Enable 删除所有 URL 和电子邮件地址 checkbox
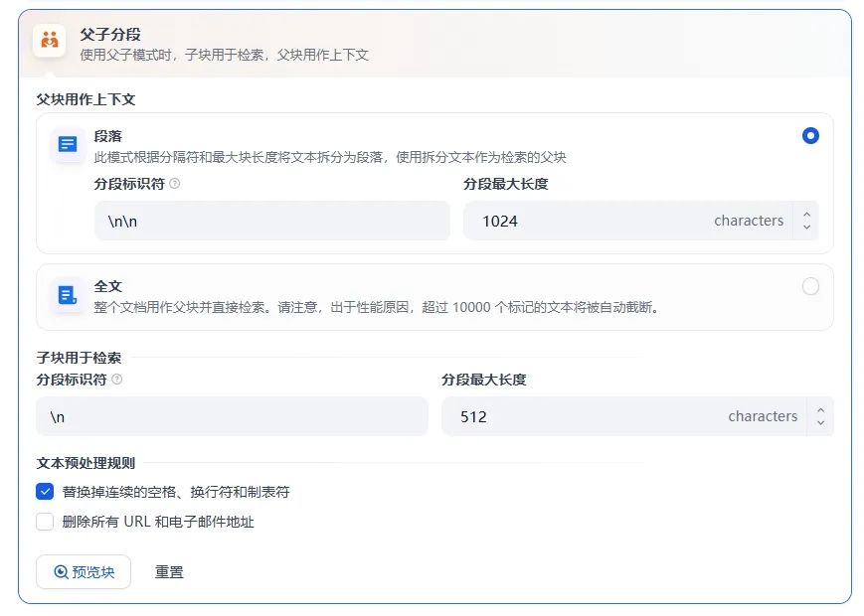Image resolution: width=864 pixels, height=616 pixels. (44, 522)
